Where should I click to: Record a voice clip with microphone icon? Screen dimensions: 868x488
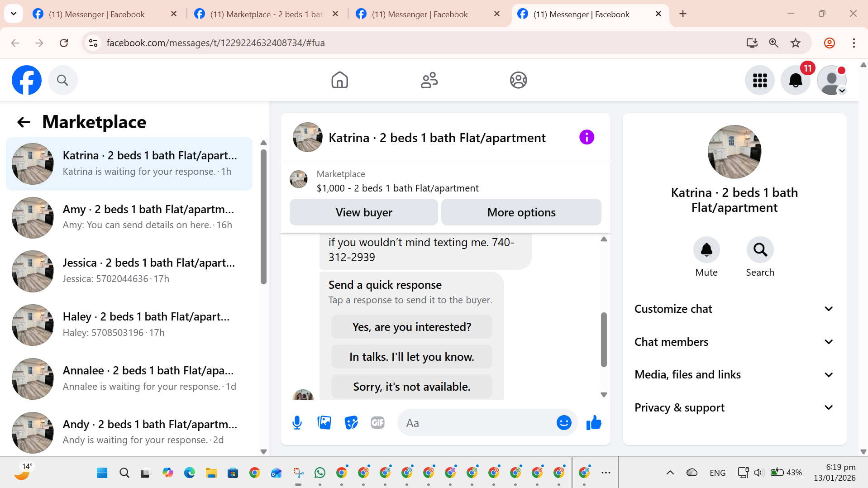coord(297,423)
